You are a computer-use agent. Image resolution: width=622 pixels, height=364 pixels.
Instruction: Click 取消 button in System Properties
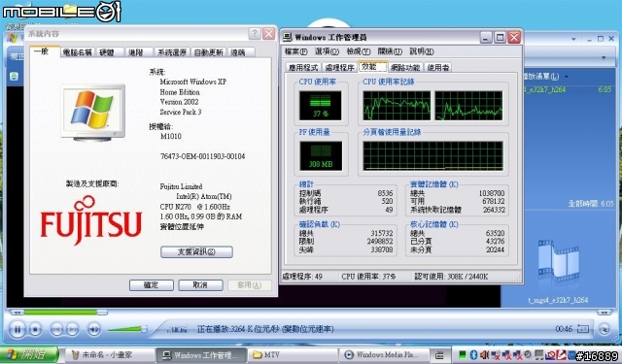point(200,284)
